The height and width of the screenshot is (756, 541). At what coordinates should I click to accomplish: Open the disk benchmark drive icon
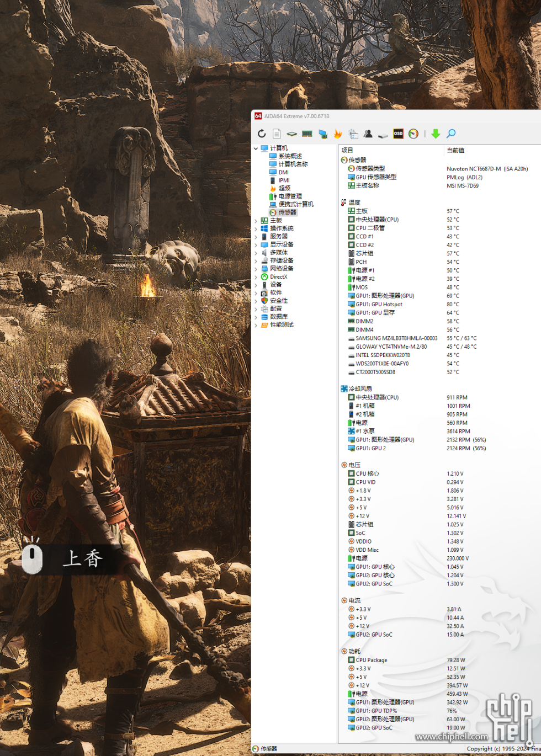pos(383,134)
